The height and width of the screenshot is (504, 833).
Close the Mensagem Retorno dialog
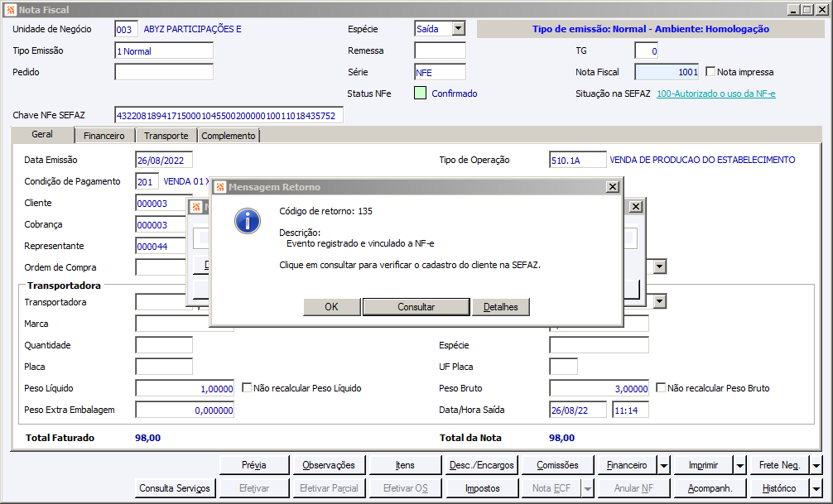click(613, 187)
